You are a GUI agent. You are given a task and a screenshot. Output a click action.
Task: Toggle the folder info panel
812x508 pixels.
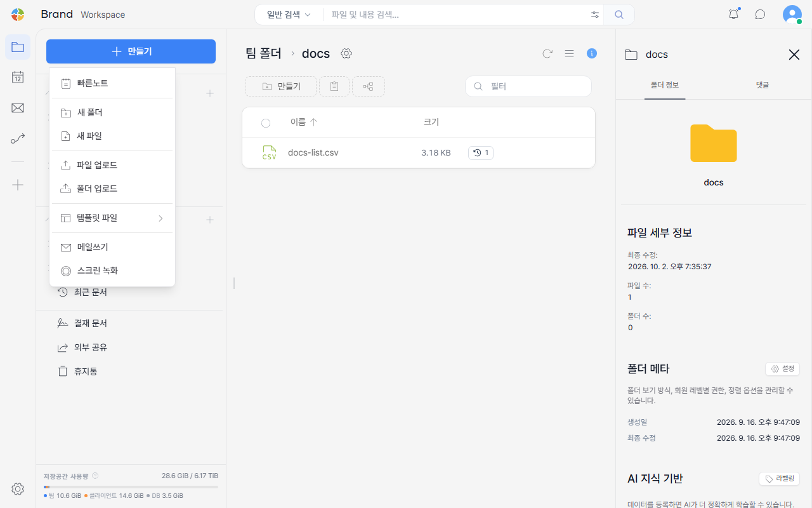pyautogui.click(x=592, y=53)
